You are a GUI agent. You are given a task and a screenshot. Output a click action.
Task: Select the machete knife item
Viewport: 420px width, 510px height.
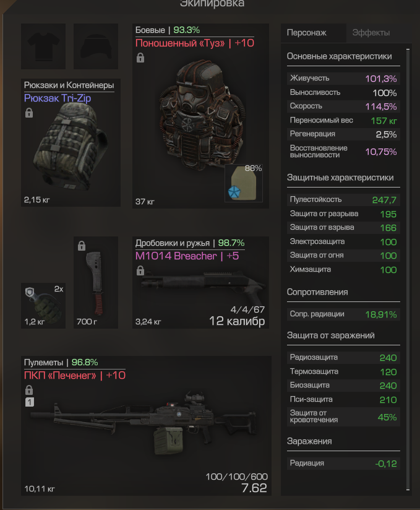pos(96,282)
